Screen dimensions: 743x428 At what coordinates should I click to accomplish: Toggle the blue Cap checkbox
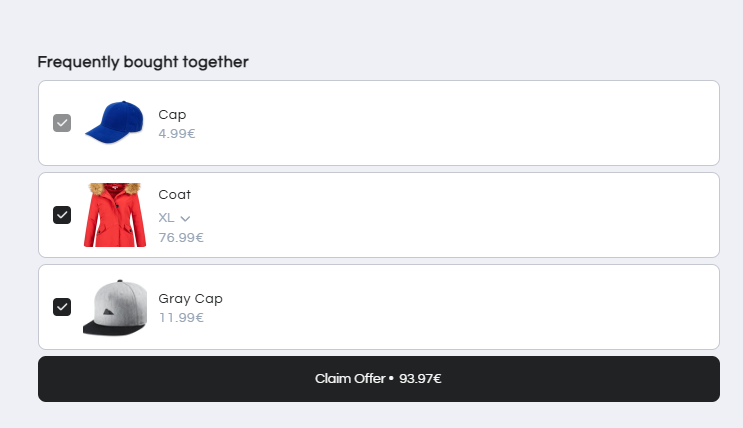click(62, 123)
